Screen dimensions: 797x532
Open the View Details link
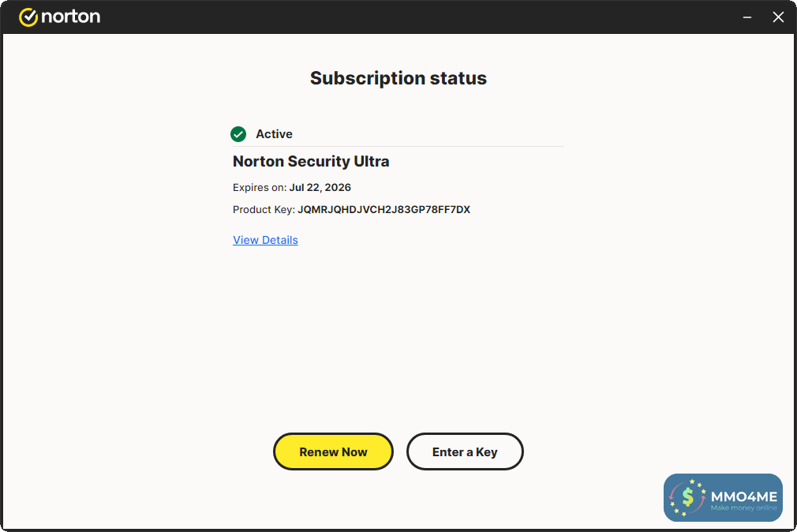(x=265, y=240)
